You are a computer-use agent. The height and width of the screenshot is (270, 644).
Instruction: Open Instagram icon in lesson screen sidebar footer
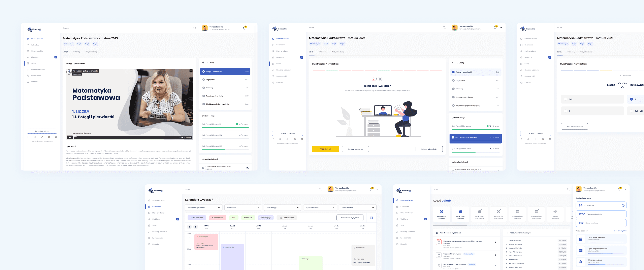pos(35,137)
